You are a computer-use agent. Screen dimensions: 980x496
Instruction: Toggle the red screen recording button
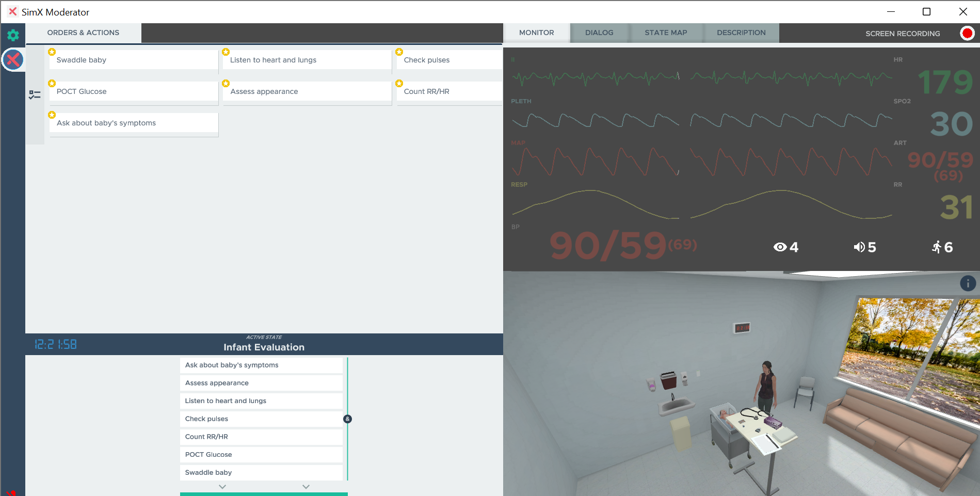coord(967,34)
